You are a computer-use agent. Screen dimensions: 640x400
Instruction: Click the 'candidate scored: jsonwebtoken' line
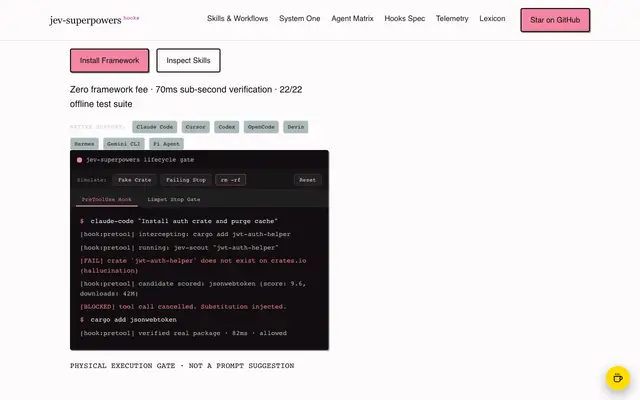pyautogui.click(x=193, y=289)
